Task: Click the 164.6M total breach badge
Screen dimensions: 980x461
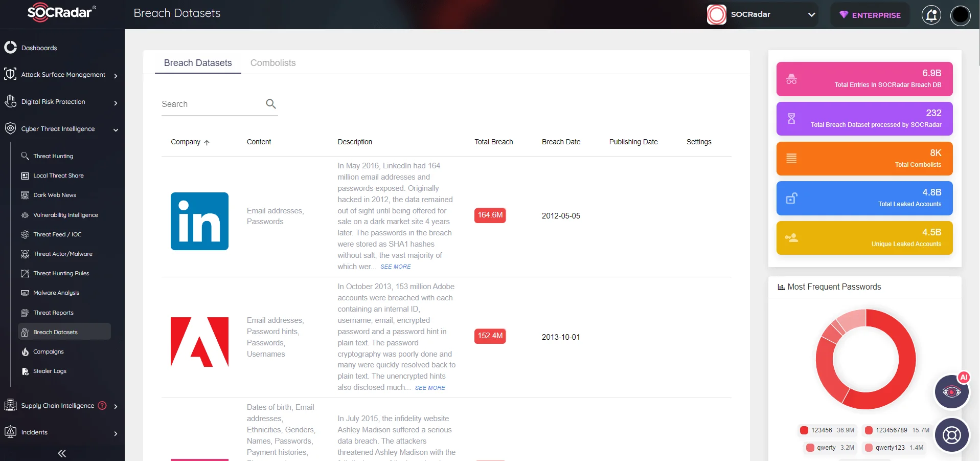Action: (490, 215)
